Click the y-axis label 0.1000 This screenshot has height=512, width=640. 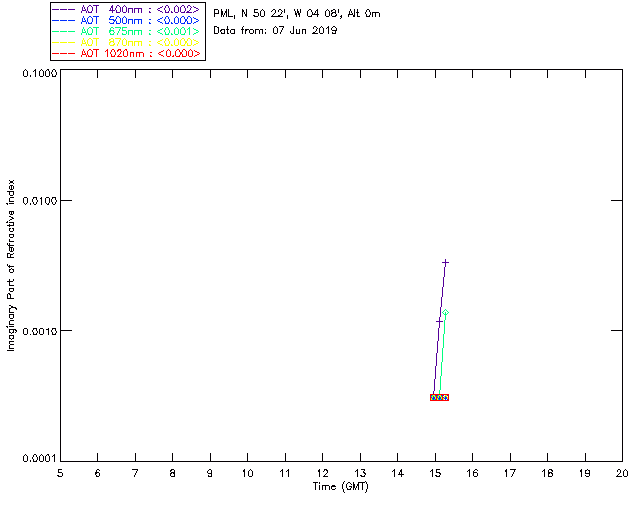click(x=40, y=73)
